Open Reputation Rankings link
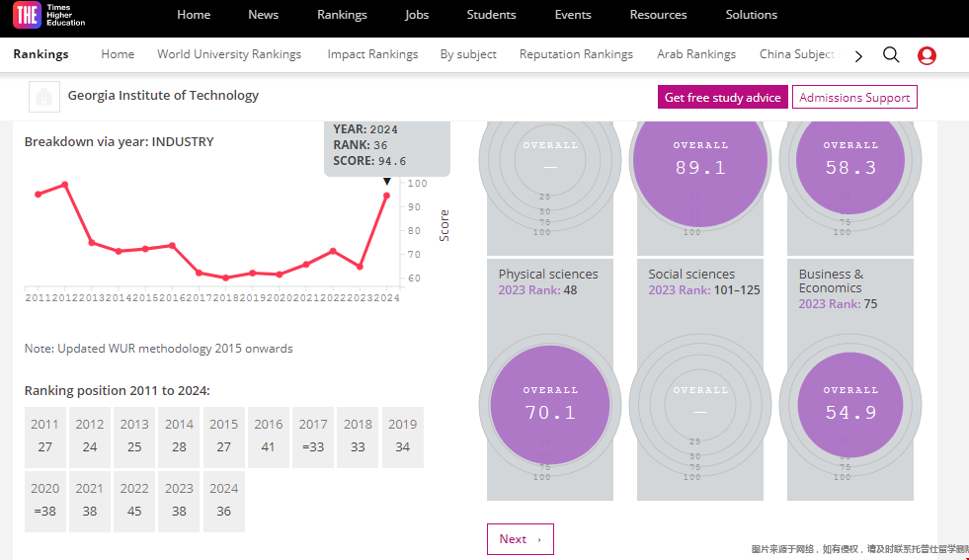The height and width of the screenshot is (560, 969). [576, 54]
